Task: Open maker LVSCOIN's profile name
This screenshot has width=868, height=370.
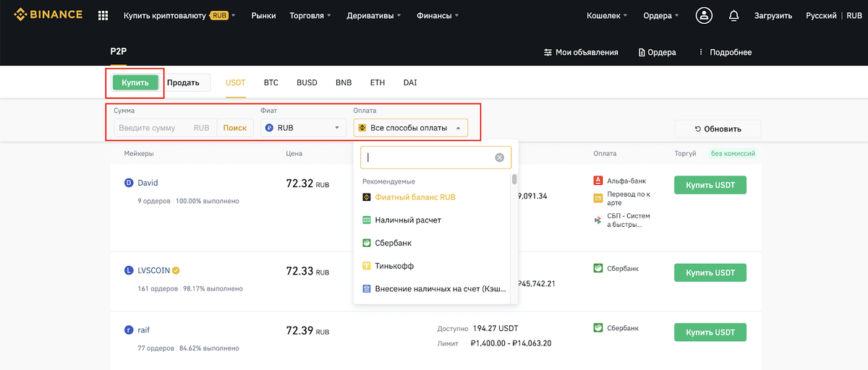Action: 154,270
